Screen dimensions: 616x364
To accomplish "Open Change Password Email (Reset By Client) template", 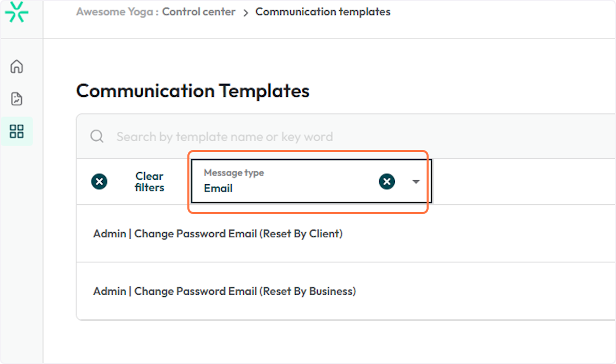I will coord(218,234).
